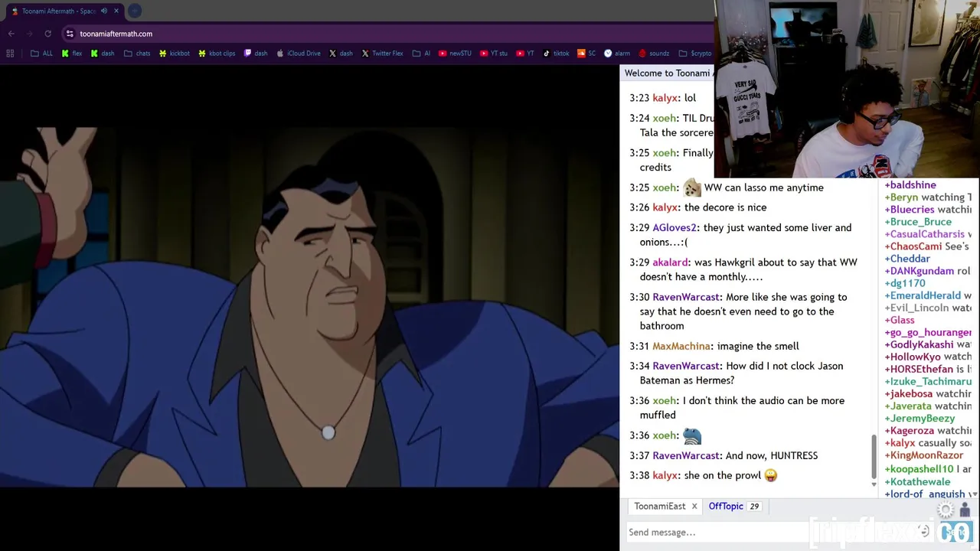
Task: Open the Twitch dash bookmark
Action: [x=256, y=54]
